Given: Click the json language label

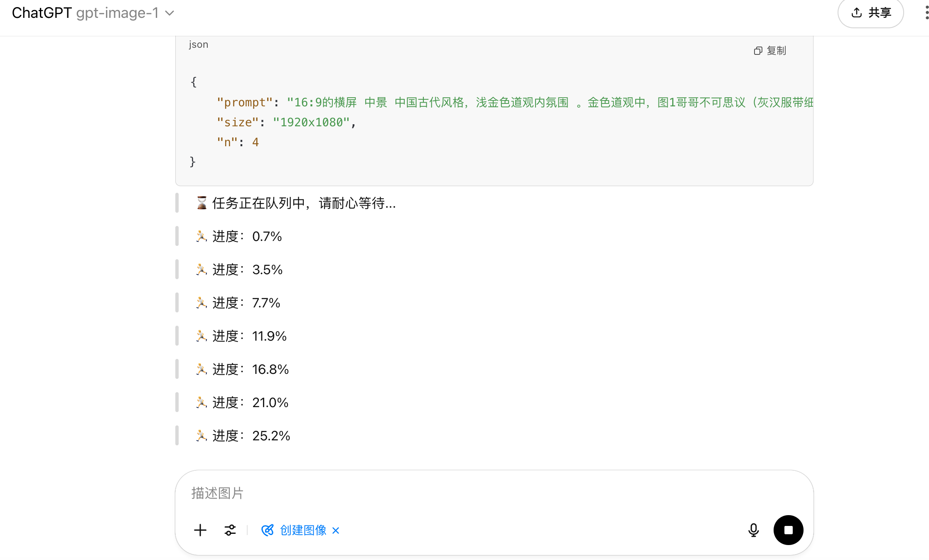Looking at the screenshot, I should click(199, 44).
